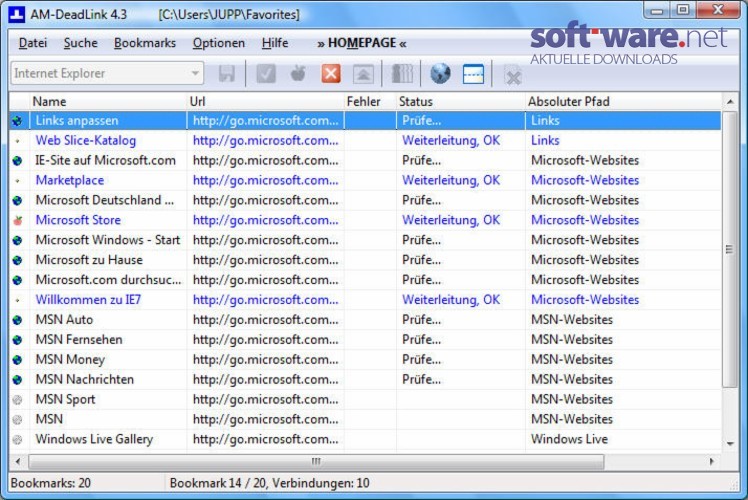Click globe icon beside Microsoft zu Hause

18,260
